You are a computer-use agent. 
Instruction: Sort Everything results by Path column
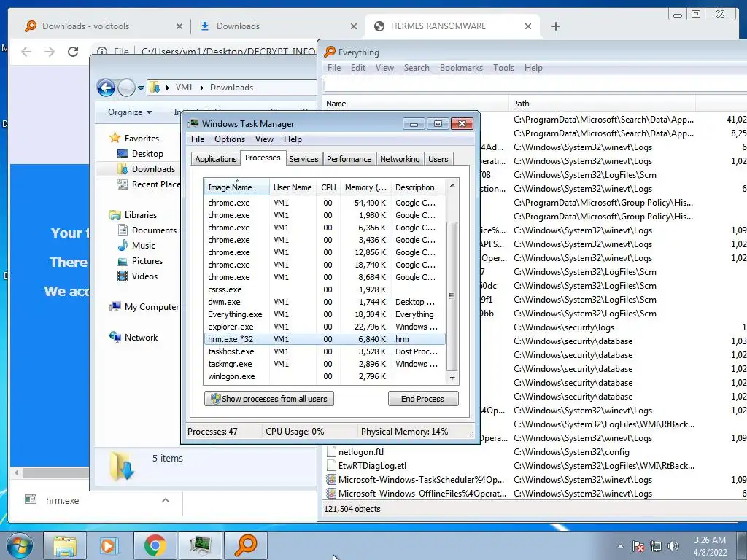(602, 104)
